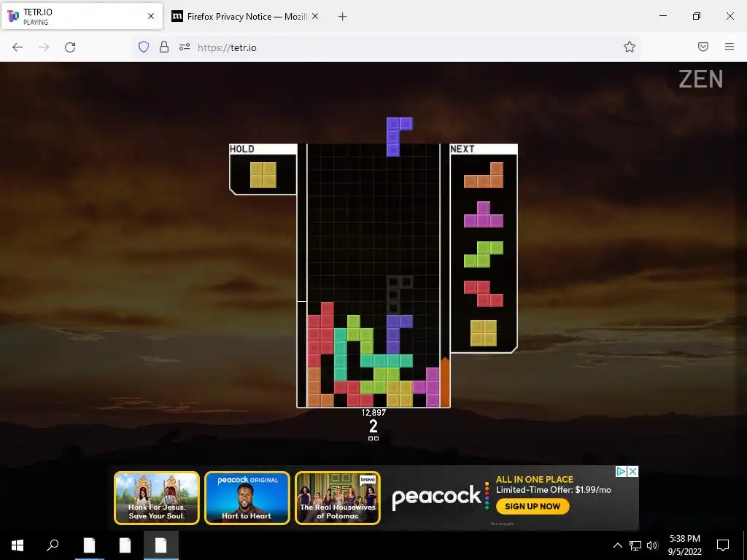The height and width of the screenshot is (560, 747).
Task: Open AdChoices info icon
Action: coord(622,472)
